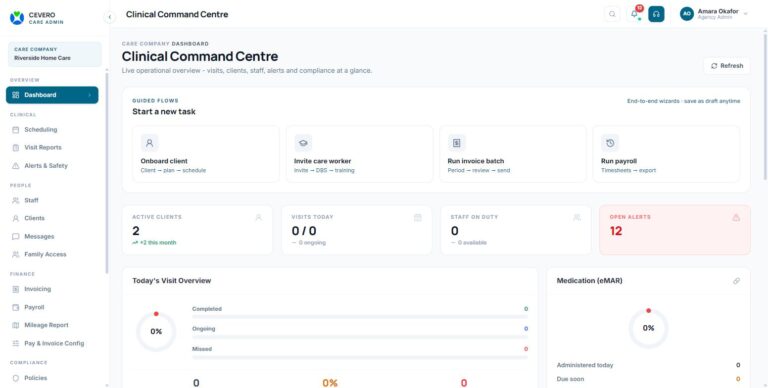
Task: Click the Run invoice batch receipt icon
Action: tap(456, 143)
